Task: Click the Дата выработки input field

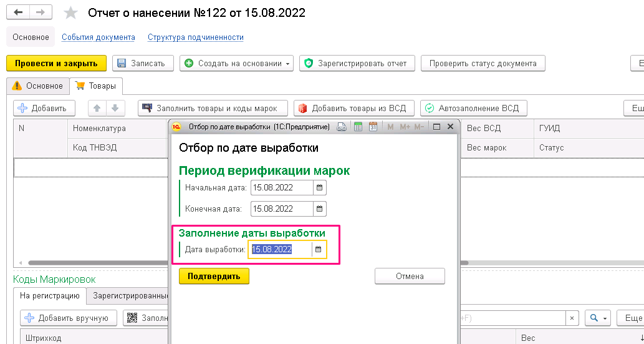Action: click(280, 249)
